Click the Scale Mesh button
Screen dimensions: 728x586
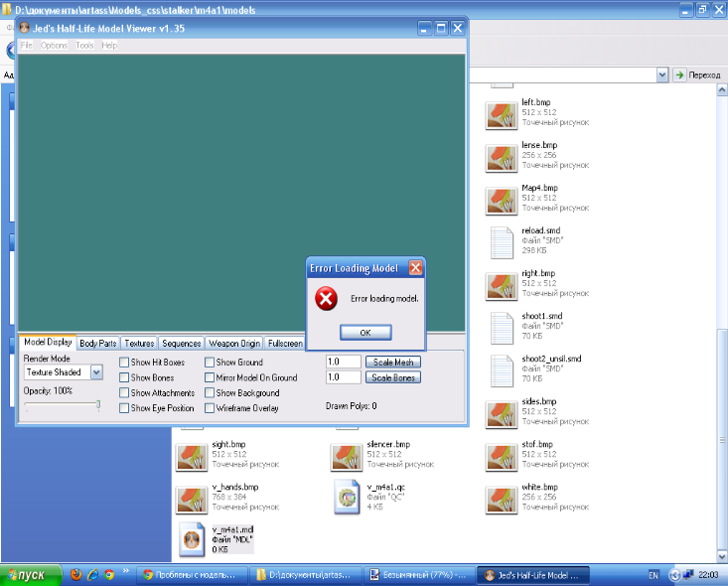pos(393,363)
